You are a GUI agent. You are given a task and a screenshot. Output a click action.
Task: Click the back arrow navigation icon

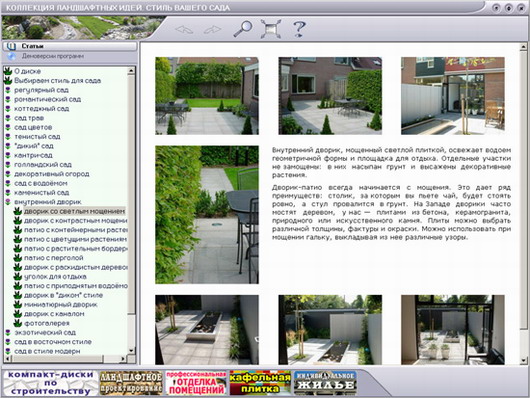pyautogui.click(x=184, y=30)
